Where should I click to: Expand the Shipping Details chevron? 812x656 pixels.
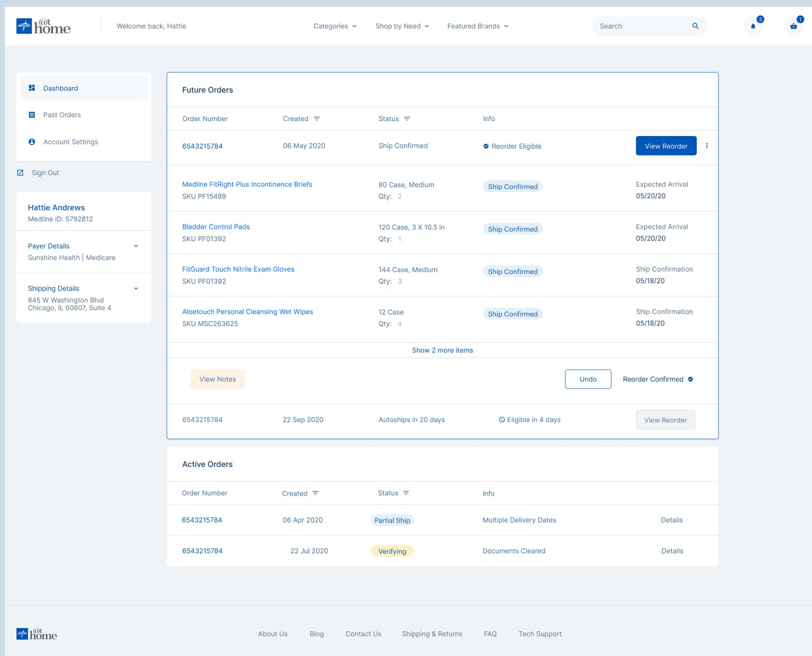click(136, 288)
